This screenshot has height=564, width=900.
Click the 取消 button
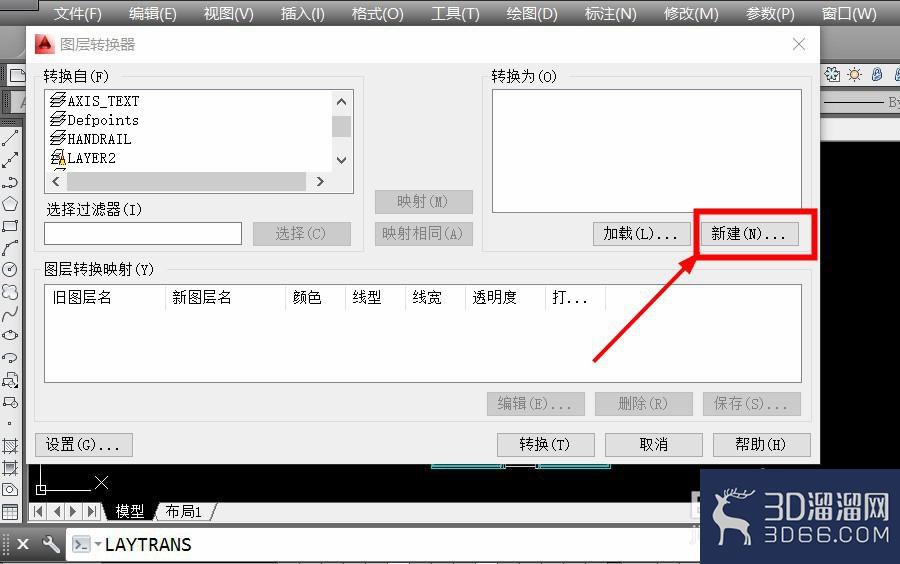(654, 445)
